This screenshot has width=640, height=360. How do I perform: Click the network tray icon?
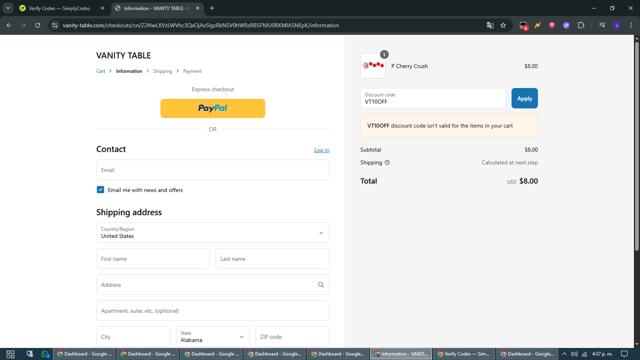tap(584, 354)
